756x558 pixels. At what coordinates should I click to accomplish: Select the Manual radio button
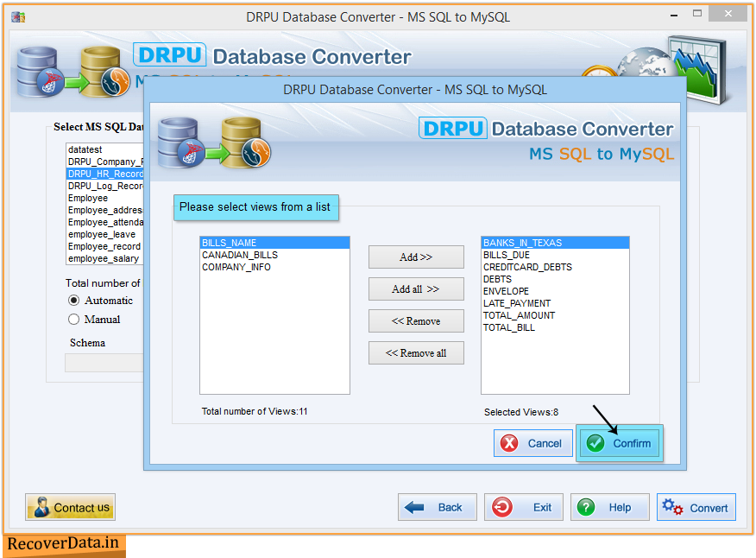73,319
